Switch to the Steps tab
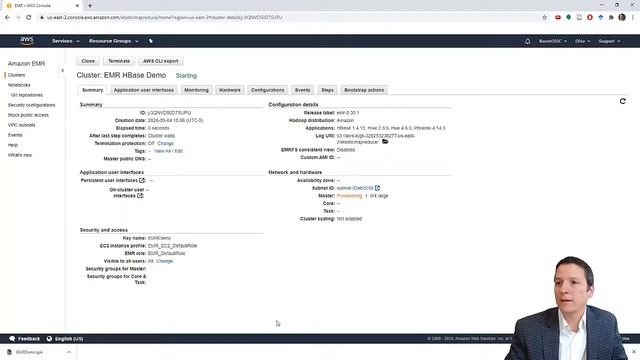Image resolution: width=640 pixels, height=360 pixels. (x=327, y=90)
